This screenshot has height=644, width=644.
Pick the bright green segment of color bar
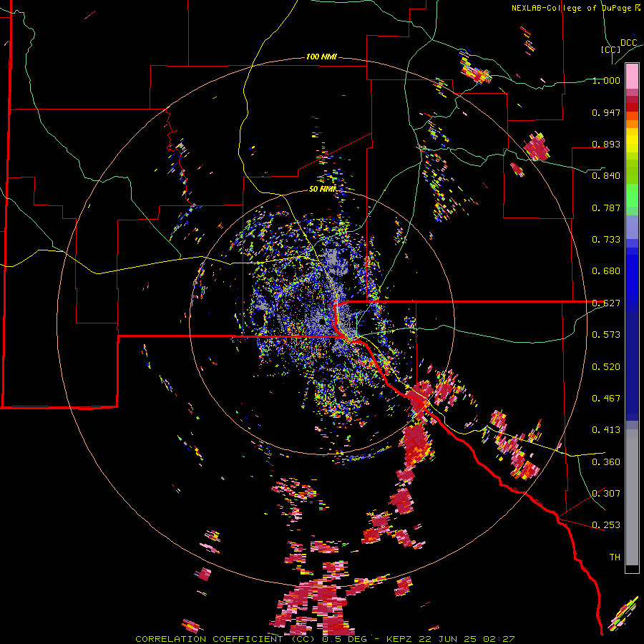click(632, 195)
